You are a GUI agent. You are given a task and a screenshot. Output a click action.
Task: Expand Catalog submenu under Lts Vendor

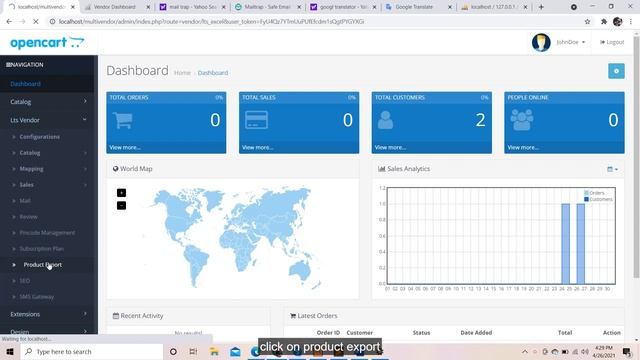tap(30, 153)
